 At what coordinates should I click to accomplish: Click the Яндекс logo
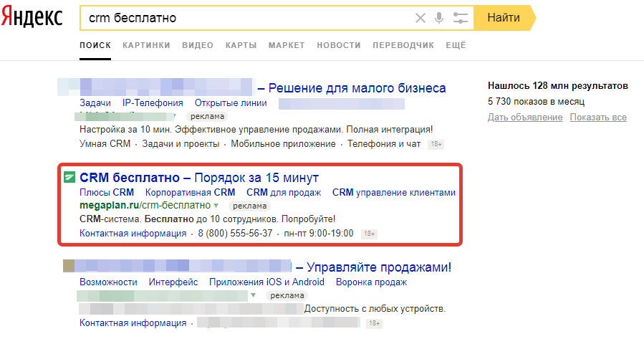[32, 18]
